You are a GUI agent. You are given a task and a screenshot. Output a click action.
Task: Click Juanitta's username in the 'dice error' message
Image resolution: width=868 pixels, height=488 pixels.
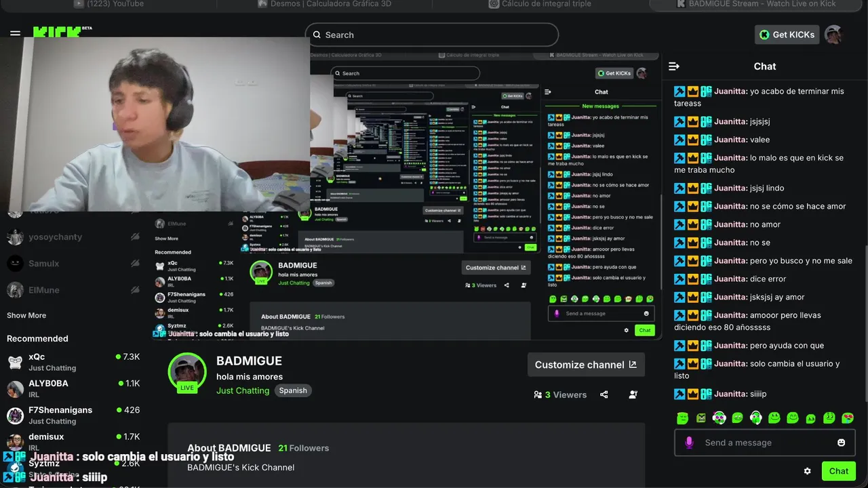point(731,279)
